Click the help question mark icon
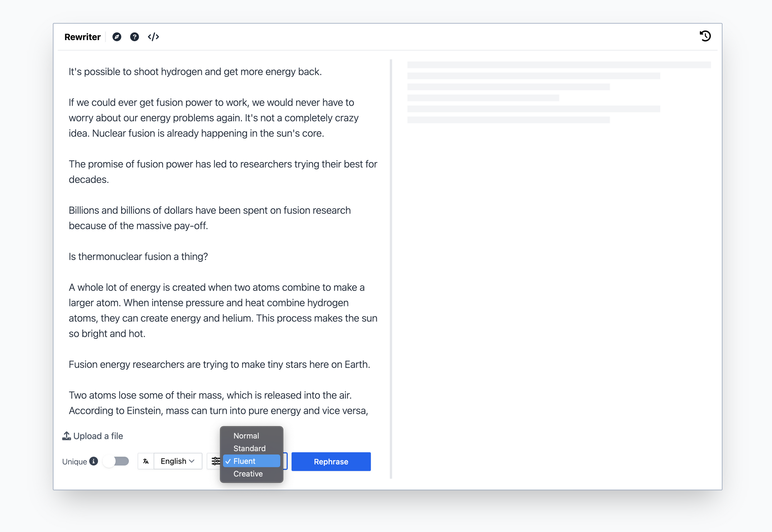The height and width of the screenshot is (532, 772). pyautogui.click(x=134, y=37)
